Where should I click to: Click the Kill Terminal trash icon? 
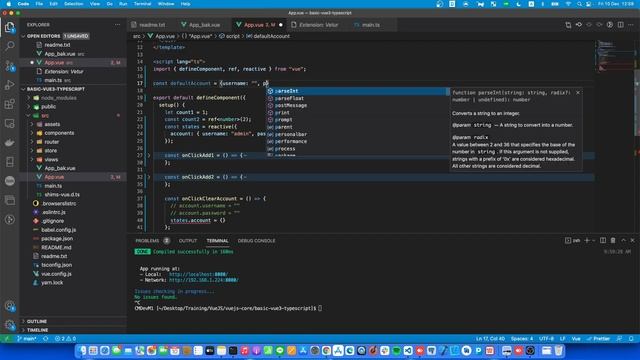point(613,240)
